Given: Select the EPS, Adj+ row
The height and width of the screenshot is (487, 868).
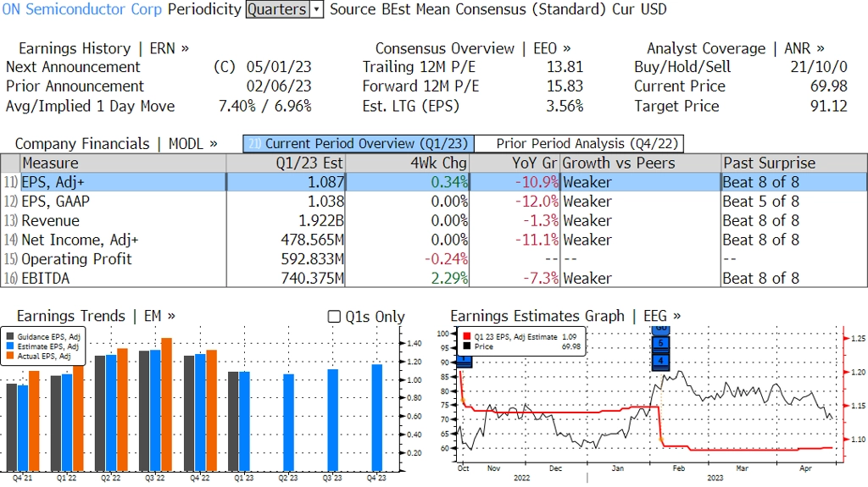Looking at the screenshot, I should (x=434, y=182).
